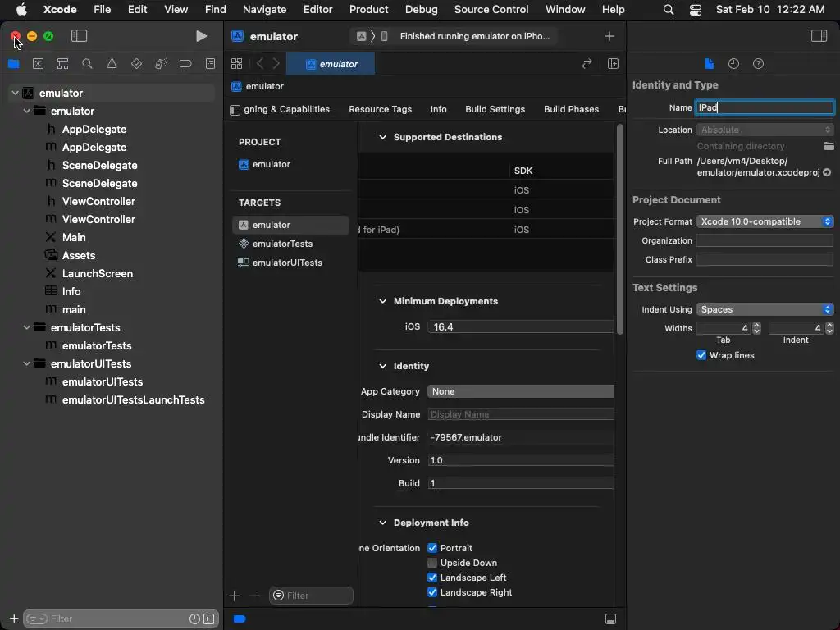The width and height of the screenshot is (840, 630).
Task: Collapse the Identity section
Action: [x=382, y=366]
